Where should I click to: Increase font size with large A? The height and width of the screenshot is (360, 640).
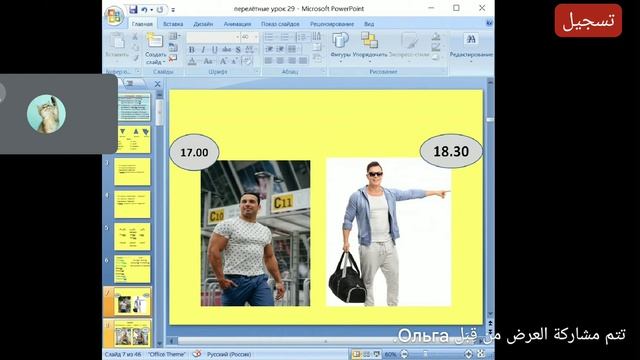(x=223, y=62)
